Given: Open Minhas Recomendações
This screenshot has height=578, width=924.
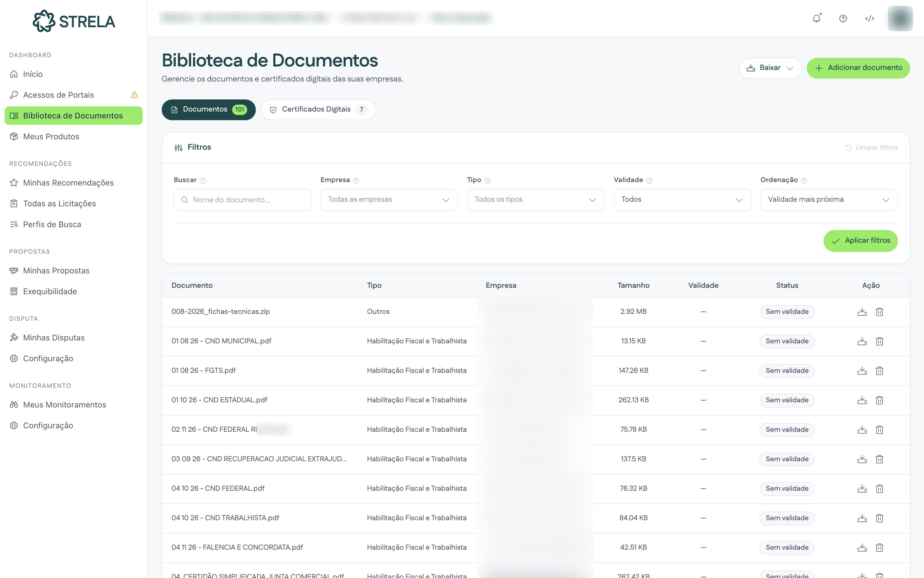Looking at the screenshot, I should pos(73,183).
